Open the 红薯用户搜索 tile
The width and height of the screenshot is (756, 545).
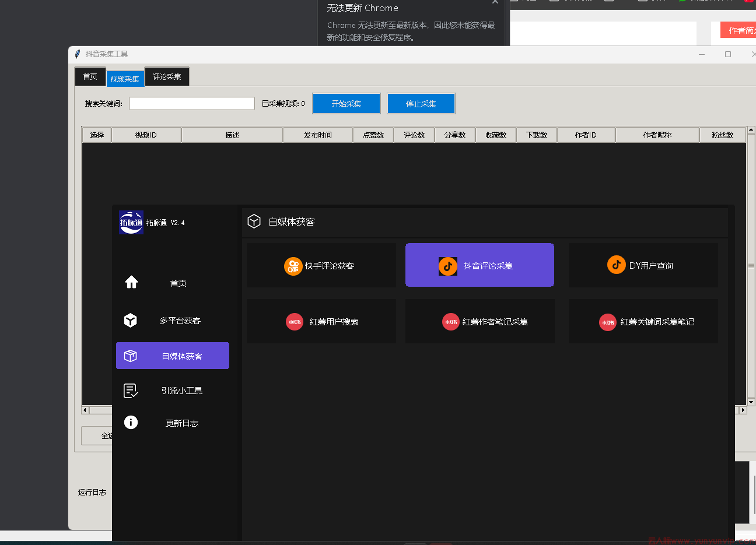point(321,321)
